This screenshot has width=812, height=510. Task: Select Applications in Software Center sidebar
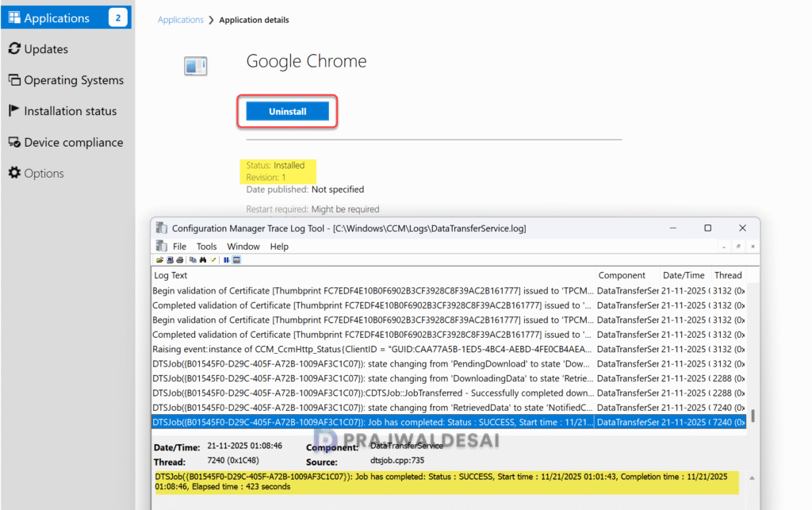67,18
